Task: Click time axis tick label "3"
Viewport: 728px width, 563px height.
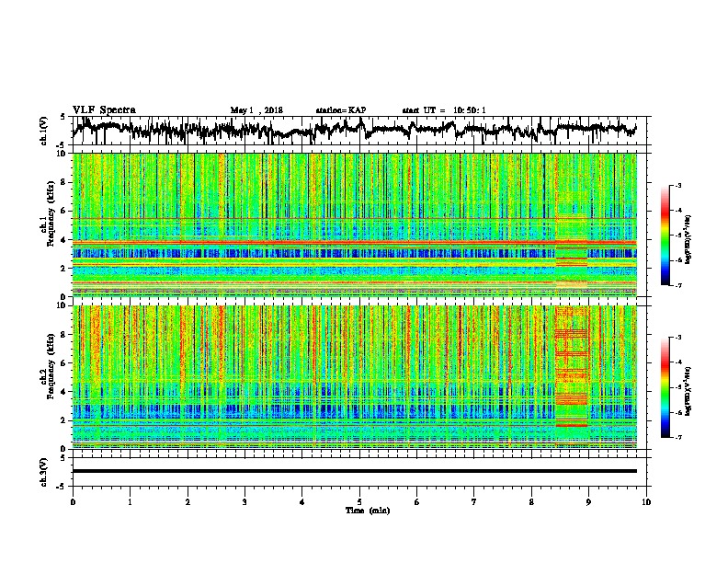Action: (245, 502)
